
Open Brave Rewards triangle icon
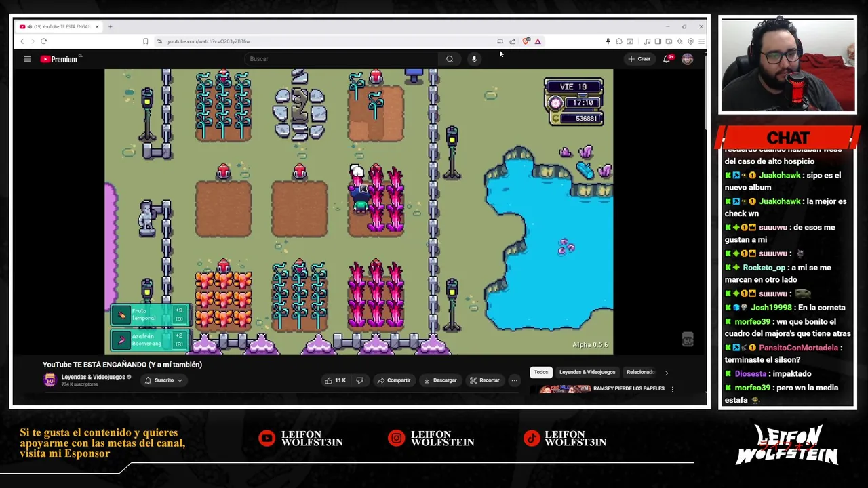(x=538, y=41)
